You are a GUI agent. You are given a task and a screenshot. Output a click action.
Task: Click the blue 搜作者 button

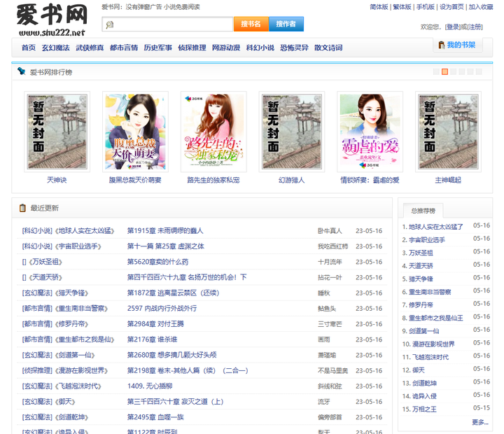coord(286,24)
